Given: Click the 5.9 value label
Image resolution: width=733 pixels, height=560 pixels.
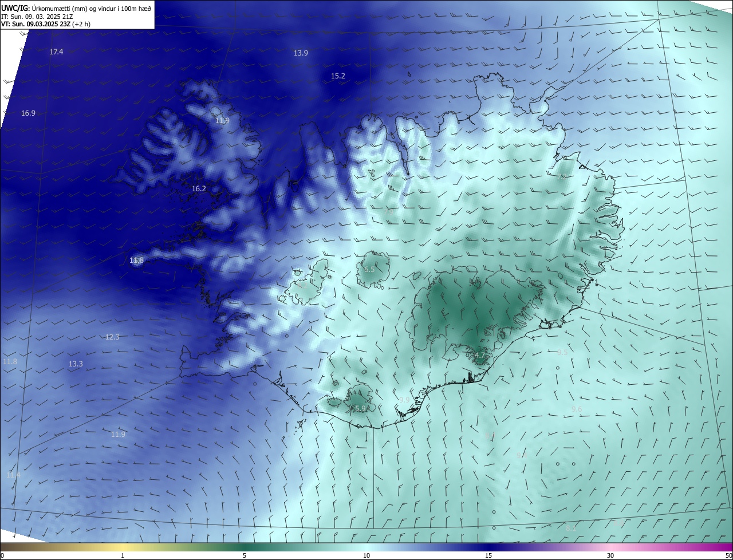Looking at the screenshot, I should [x=360, y=409].
